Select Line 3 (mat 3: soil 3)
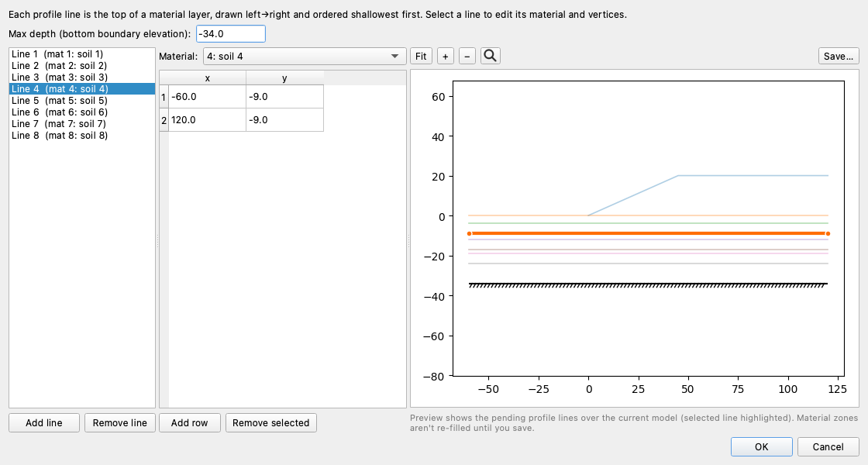The height and width of the screenshot is (465, 868). (82, 77)
